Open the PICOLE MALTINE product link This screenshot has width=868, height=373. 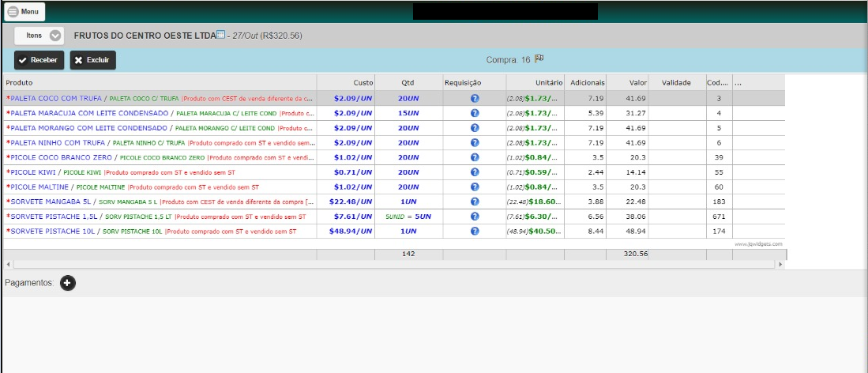point(39,186)
